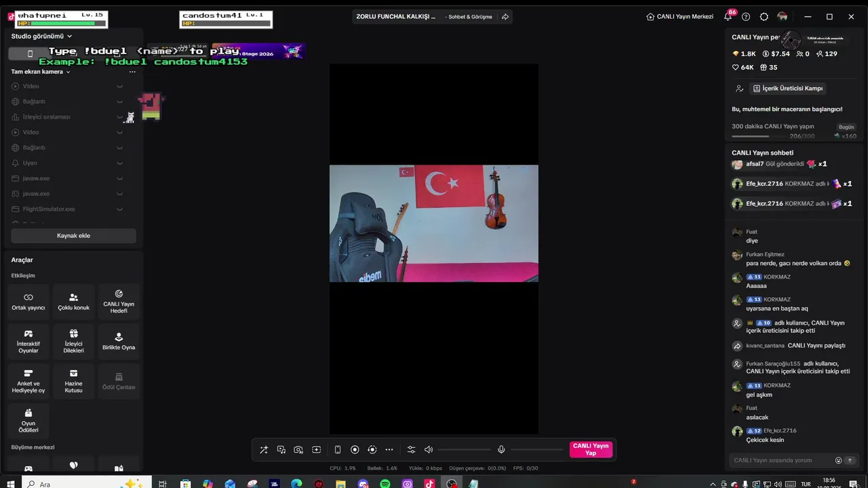The image size is (868, 488).
Task: Open Anket ve Hediyeyle oy tool
Action: tap(28, 382)
